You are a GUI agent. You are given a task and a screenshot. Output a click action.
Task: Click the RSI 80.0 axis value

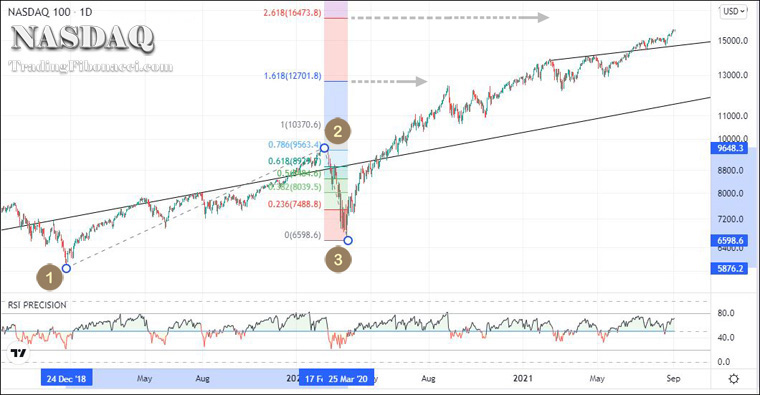[726, 314]
